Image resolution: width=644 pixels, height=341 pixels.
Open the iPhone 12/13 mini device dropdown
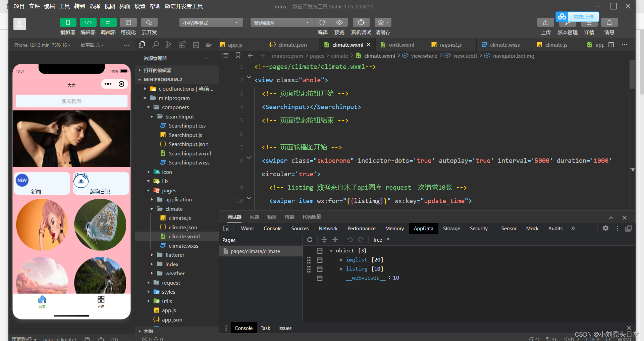(x=42, y=45)
